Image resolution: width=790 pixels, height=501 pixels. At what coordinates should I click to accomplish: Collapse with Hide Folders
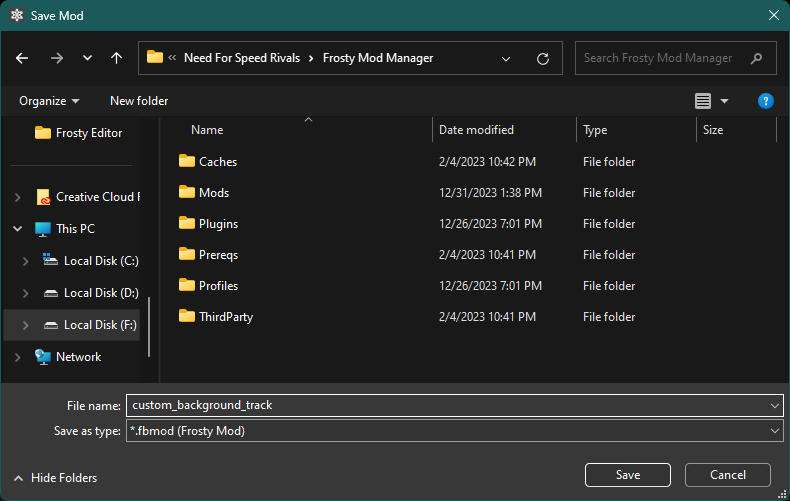(x=55, y=478)
